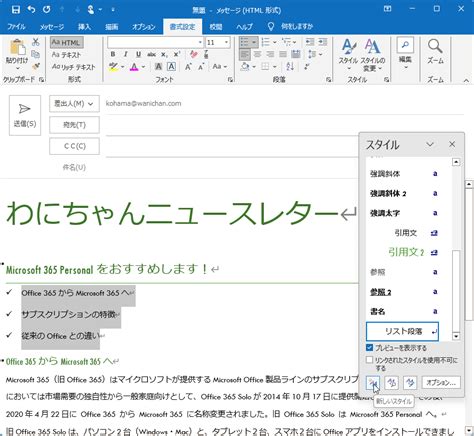Select the Aa テキスト plain text format
The height and width of the screenshot is (436, 474).
(x=66, y=55)
